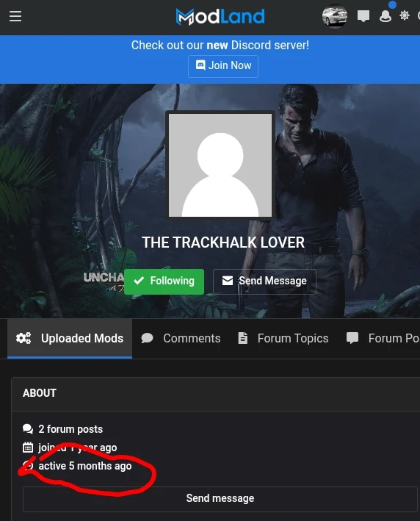Viewport: 420px width, 521px height.
Task: Open your car avatar account menu
Action: 335,16
